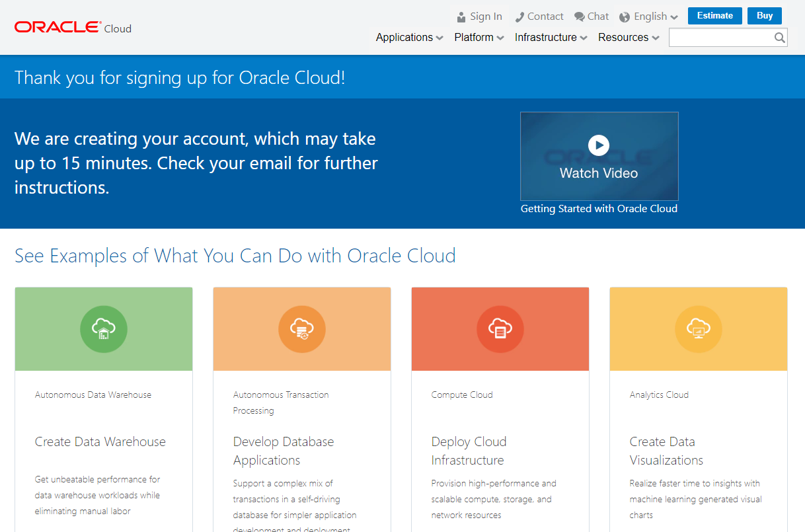Expand the Resources menu chevron

point(656,38)
